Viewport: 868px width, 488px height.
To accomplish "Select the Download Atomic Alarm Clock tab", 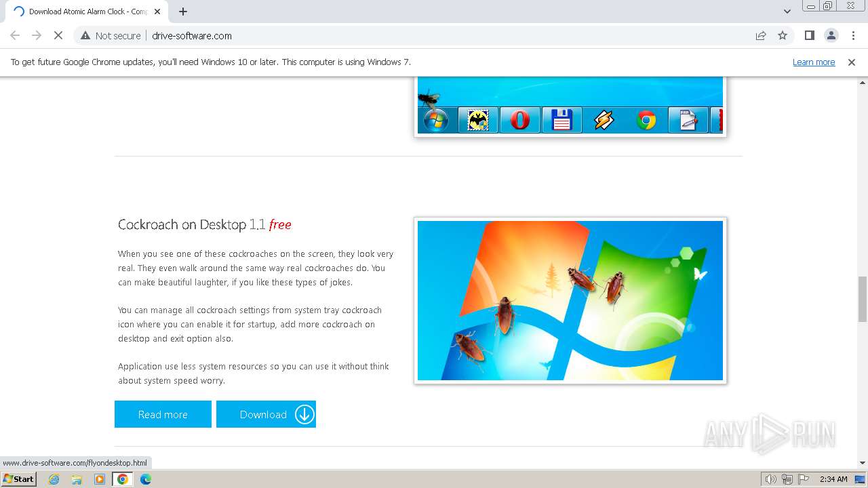I will [x=86, y=12].
